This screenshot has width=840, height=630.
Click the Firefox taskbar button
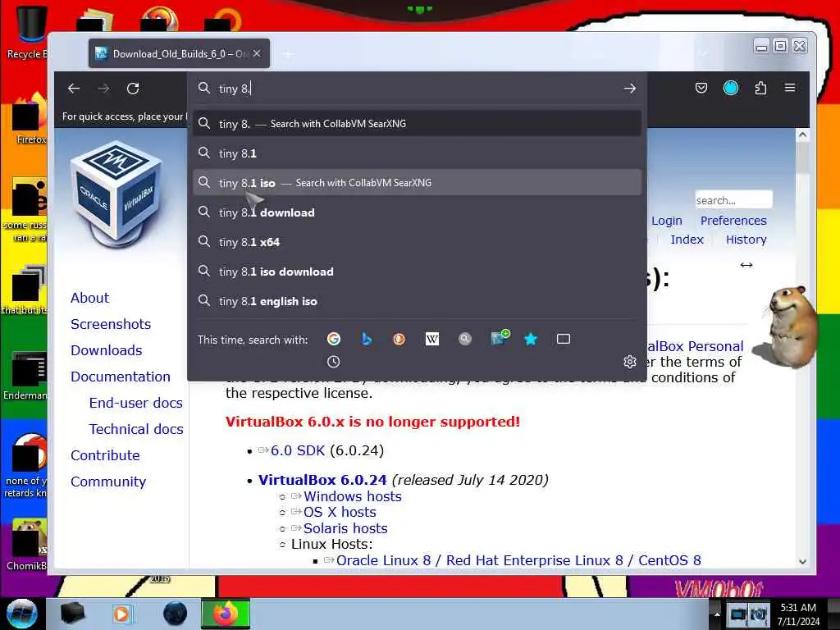[226, 614]
